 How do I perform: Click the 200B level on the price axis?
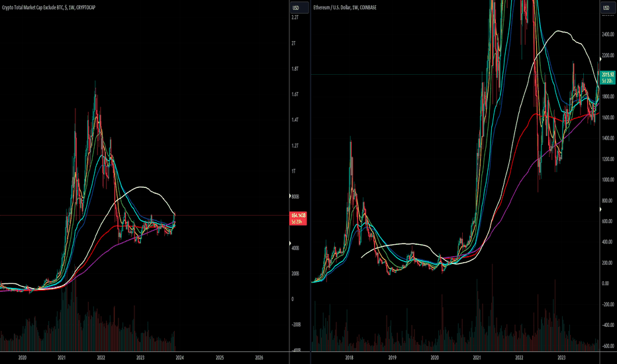[295, 273]
